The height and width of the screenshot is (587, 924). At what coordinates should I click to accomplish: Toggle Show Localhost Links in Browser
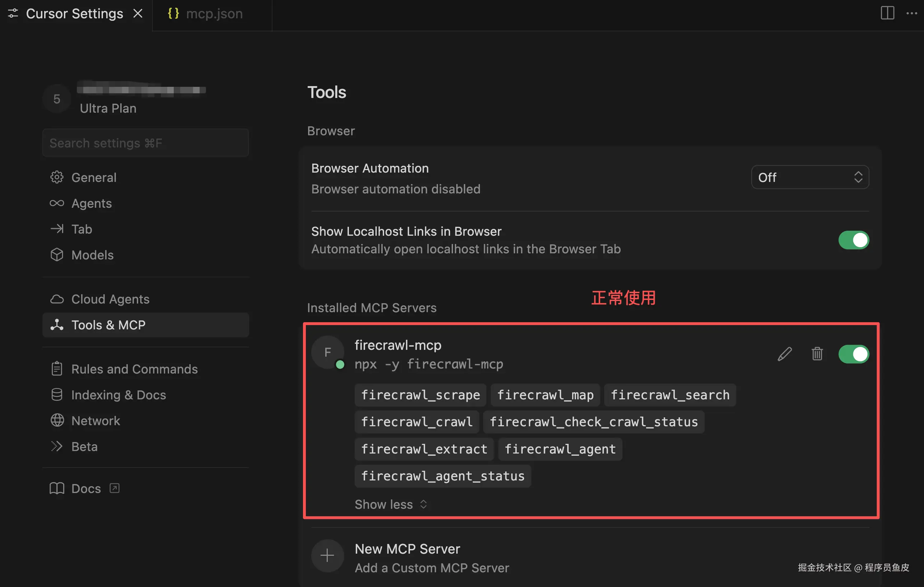(853, 240)
